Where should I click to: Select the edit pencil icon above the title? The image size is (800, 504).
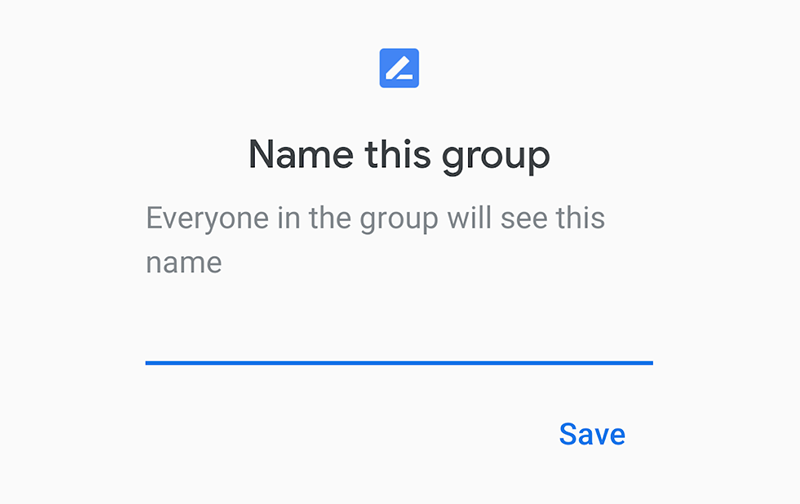pos(399,68)
